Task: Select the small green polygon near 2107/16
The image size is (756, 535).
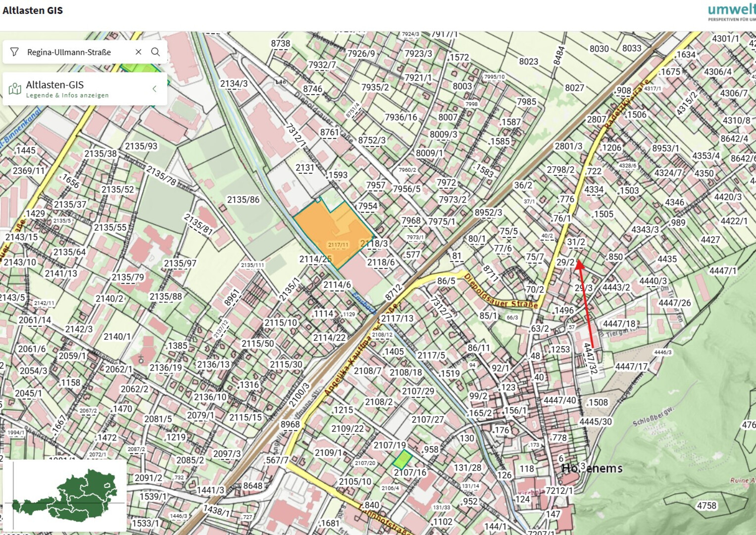Action: tap(403, 459)
